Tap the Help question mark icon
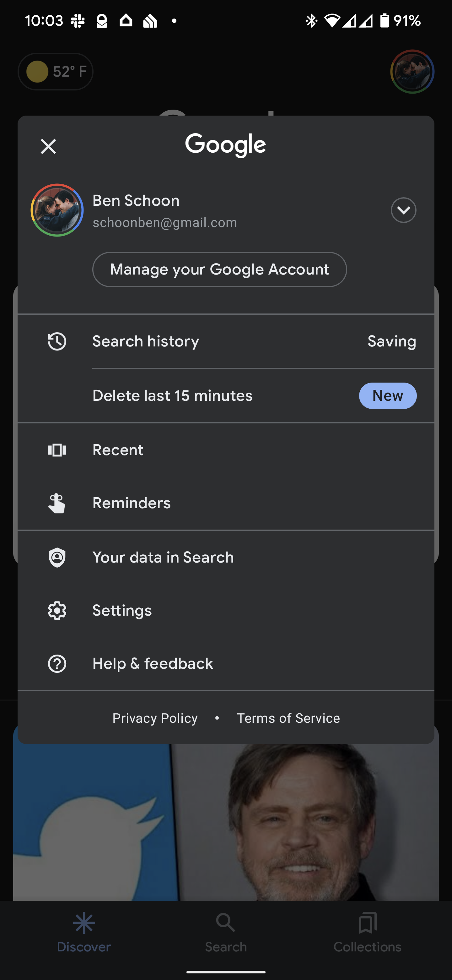 click(57, 664)
